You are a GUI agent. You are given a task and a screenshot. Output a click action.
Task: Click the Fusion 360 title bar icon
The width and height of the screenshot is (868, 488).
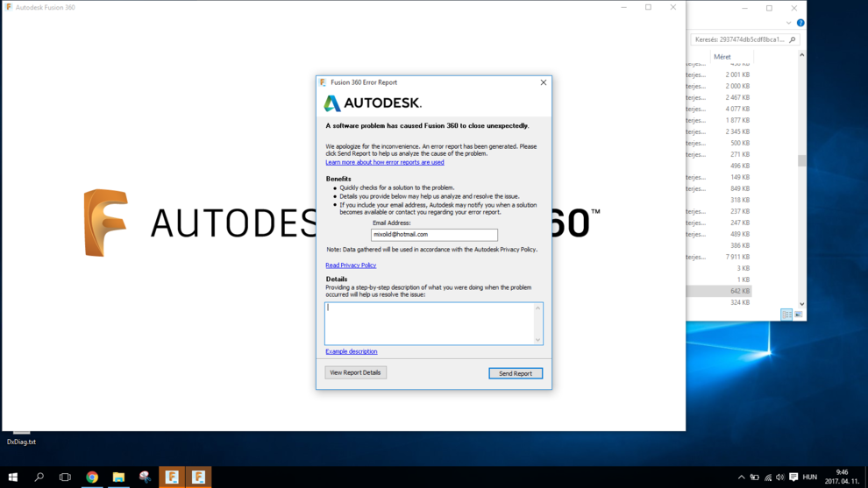[9, 7]
